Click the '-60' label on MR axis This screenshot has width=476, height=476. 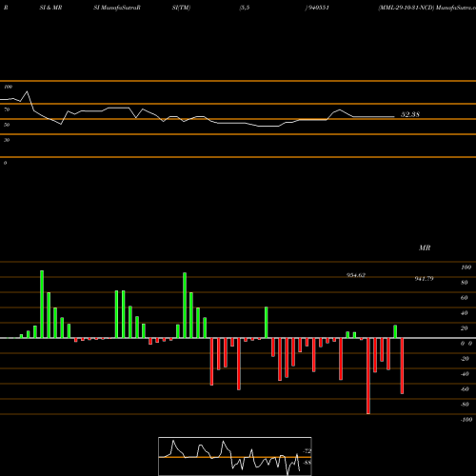[465, 389]
